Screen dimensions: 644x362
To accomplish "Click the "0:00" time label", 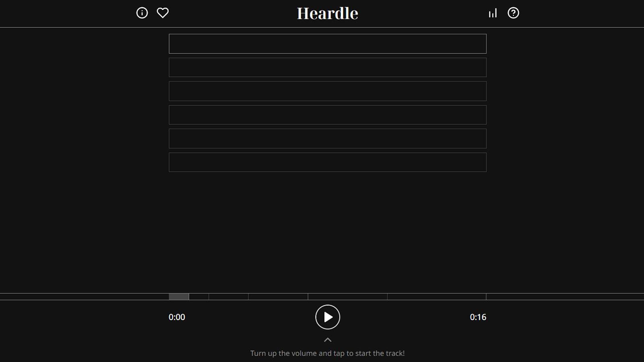I will point(177,317).
